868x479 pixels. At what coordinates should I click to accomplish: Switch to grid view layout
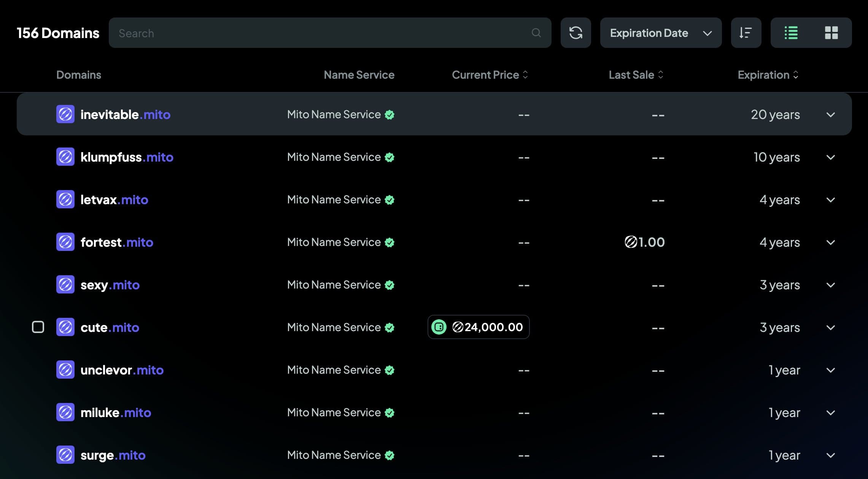(831, 33)
